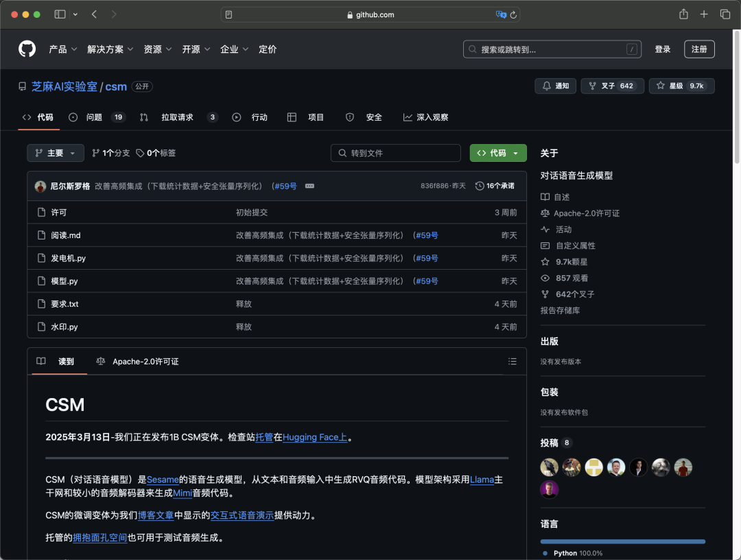Click the scales icon beside Apache-2.0许可证 in sidebar
741x560 pixels.
point(545,213)
